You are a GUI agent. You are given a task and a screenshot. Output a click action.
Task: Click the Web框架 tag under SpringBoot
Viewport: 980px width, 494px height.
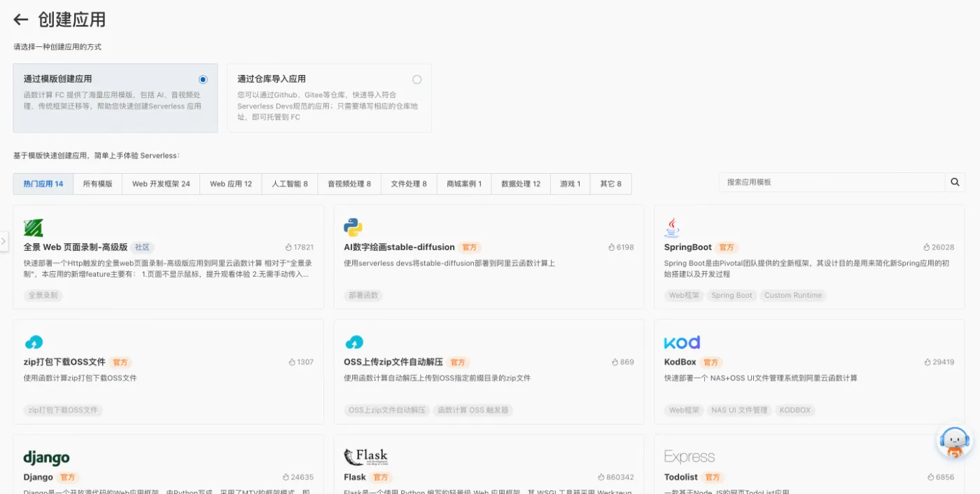click(684, 296)
